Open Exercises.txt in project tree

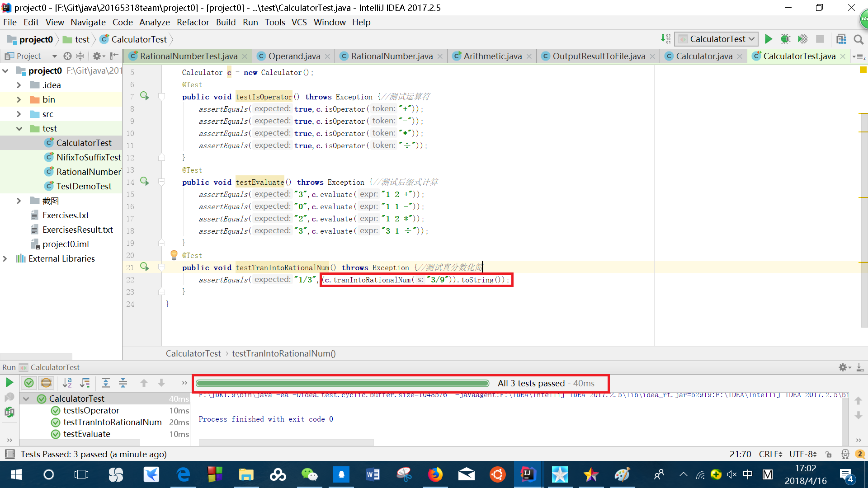point(66,215)
